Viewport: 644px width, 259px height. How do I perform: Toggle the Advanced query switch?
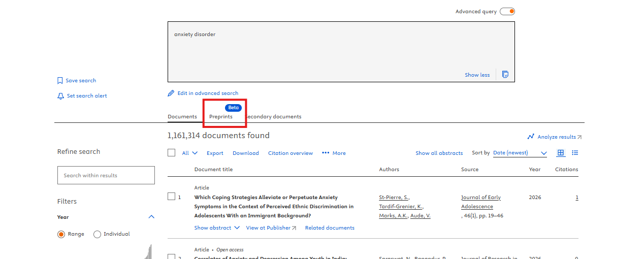507,12
